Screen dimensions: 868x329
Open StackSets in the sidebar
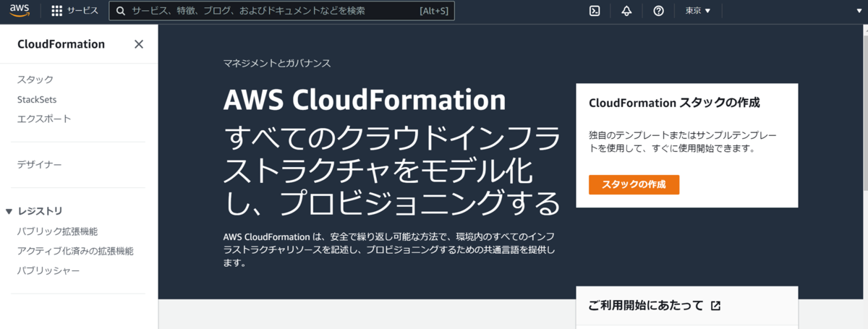(x=37, y=99)
